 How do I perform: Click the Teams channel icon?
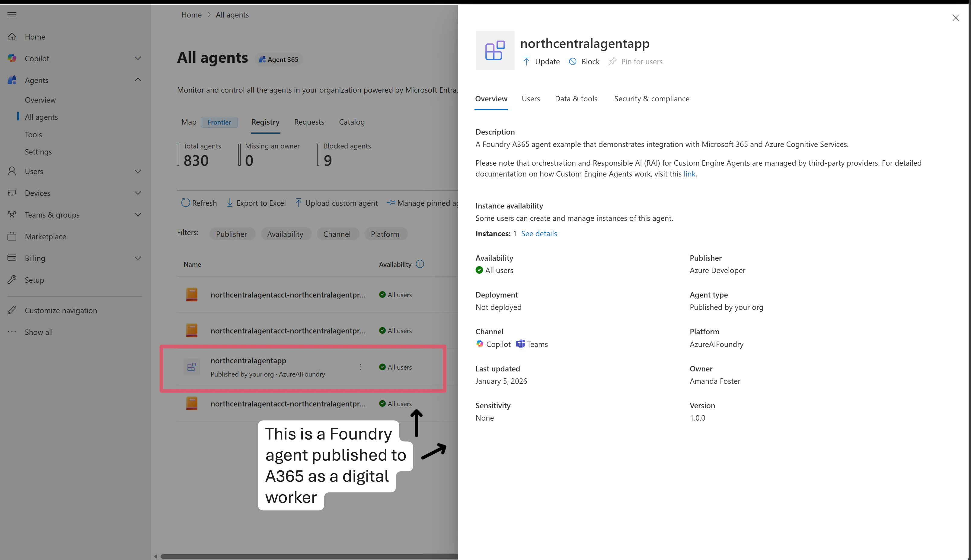click(x=520, y=344)
